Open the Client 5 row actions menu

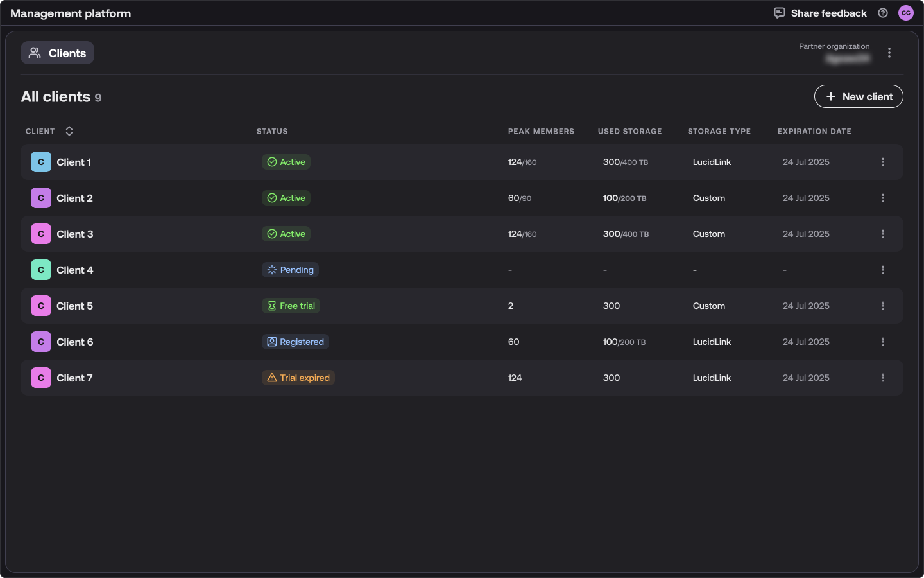coord(883,306)
